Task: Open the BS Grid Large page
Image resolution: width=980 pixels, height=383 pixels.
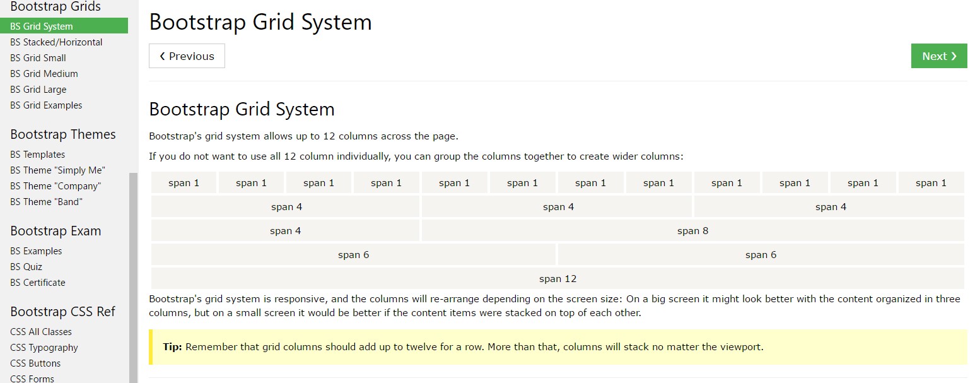Action: [x=38, y=89]
